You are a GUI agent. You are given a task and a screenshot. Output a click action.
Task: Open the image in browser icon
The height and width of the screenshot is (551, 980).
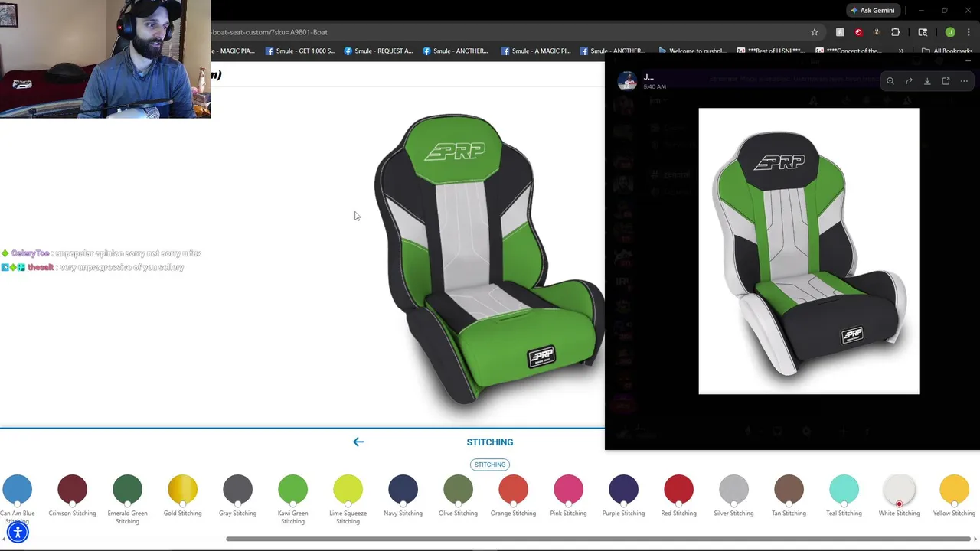946,81
